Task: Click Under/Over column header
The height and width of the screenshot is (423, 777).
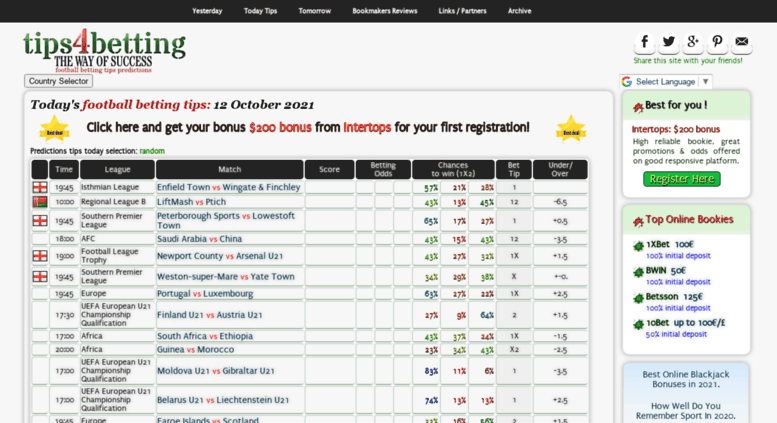Action: point(560,169)
